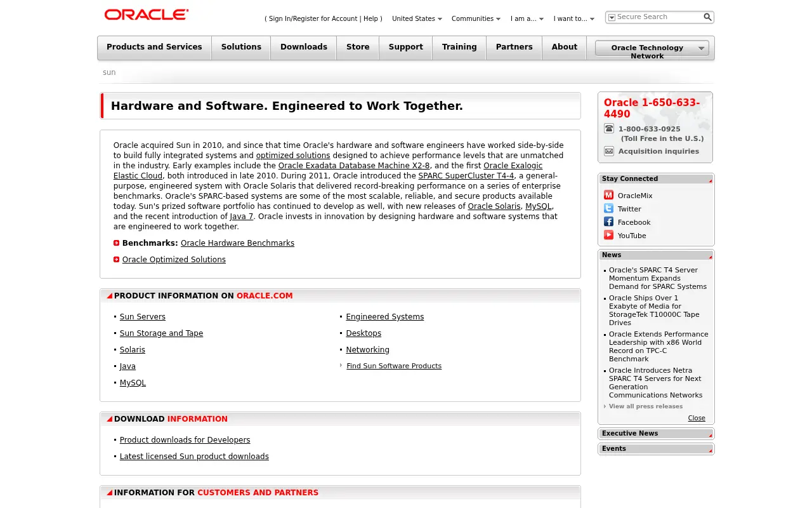The image size is (812, 508).
Task: Open the 'I want to...' dropdown
Action: pyautogui.click(x=574, y=18)
